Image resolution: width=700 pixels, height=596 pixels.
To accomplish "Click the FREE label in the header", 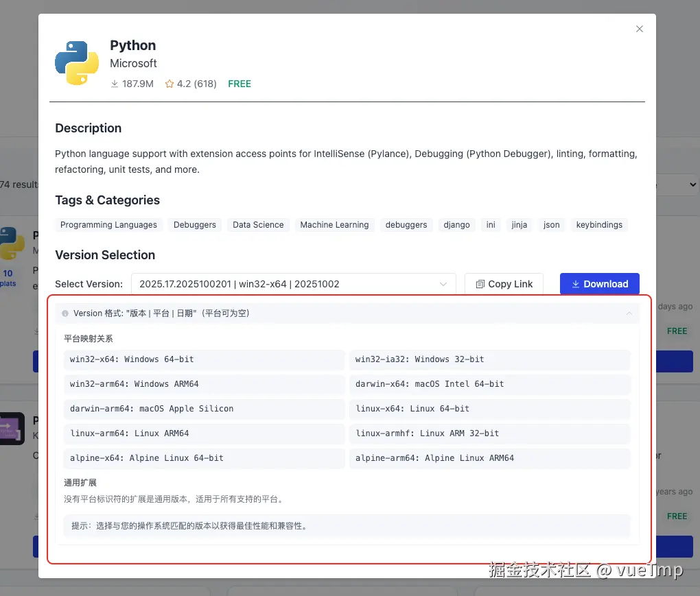I will [x=240, y=84].
